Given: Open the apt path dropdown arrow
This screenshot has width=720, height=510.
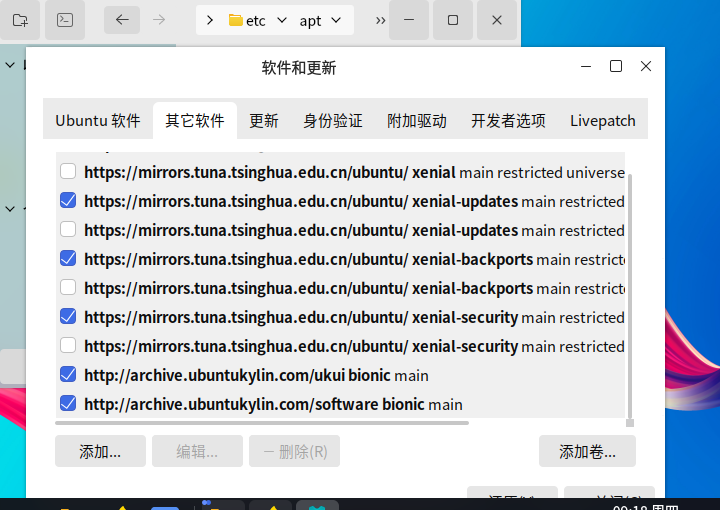Looking at the screenshot, I should (336, 20).
